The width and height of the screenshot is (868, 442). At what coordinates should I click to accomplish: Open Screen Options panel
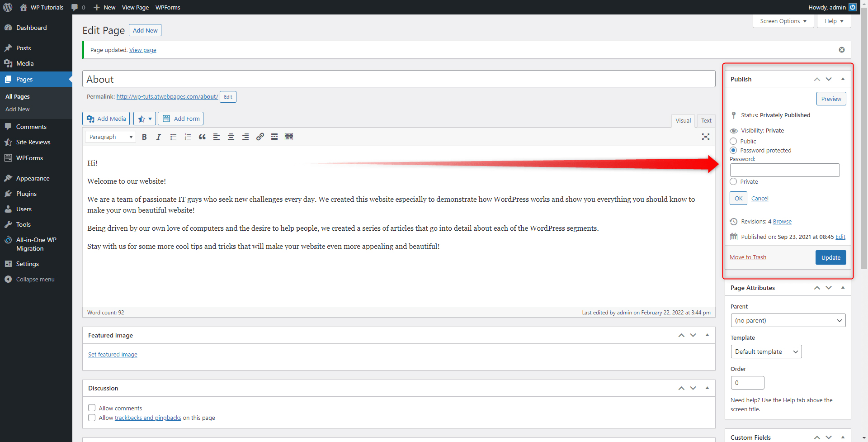783,21
